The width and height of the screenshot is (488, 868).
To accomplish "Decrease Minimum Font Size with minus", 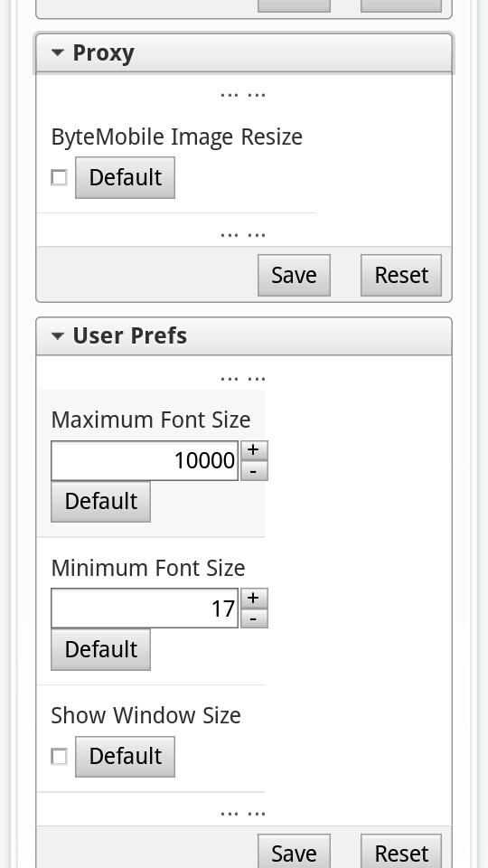I will 254,618.
